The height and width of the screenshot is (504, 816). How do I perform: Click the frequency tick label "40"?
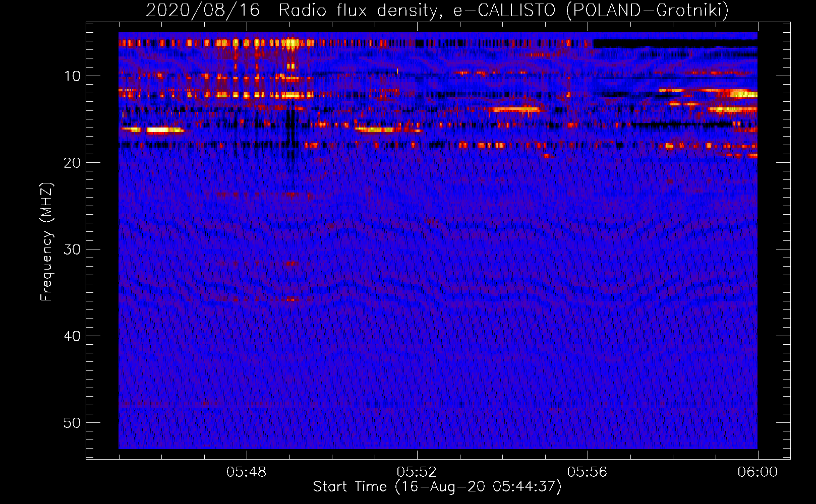72,336
